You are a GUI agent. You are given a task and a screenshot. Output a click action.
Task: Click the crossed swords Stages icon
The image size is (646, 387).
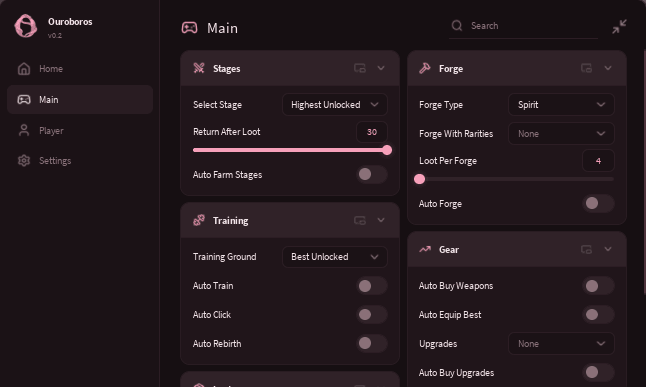[199, 68]
